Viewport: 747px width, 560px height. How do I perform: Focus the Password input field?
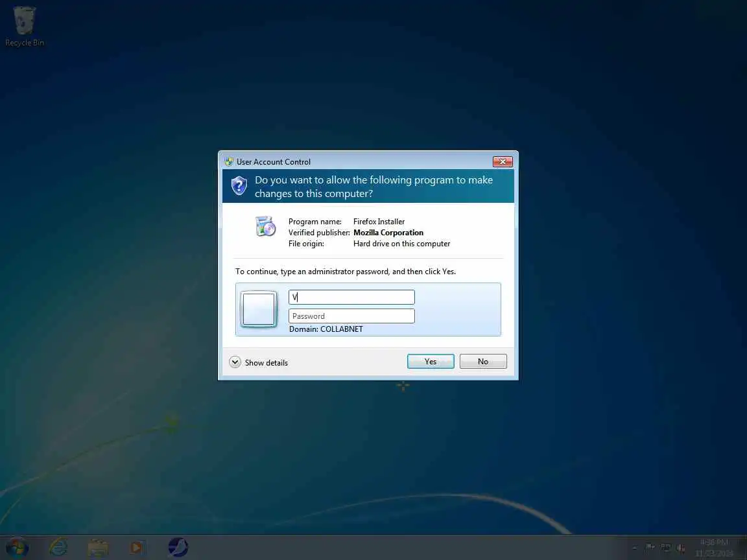coord(351,316)
